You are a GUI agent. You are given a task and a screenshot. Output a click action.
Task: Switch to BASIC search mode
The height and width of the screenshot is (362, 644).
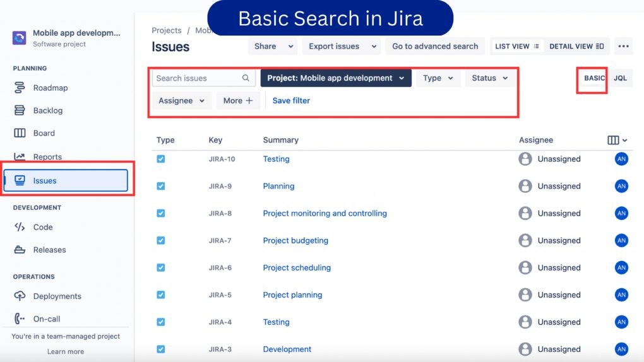pos(594,78)
